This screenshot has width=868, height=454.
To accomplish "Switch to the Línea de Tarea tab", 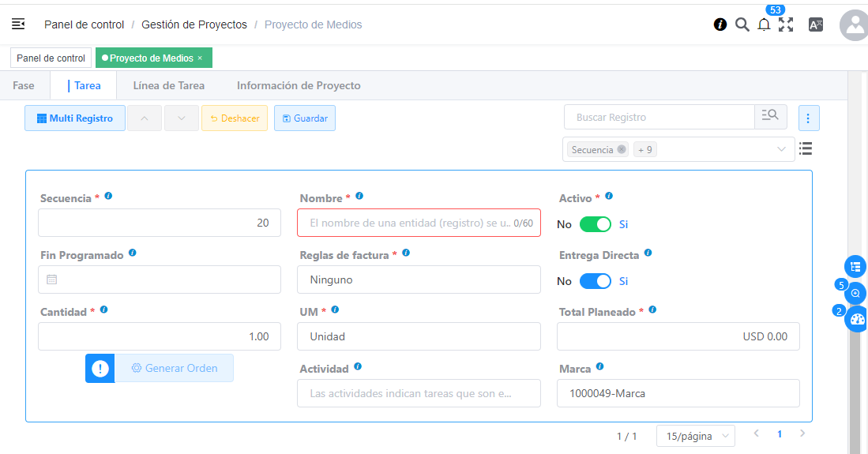I will click(x=168, y=85).
